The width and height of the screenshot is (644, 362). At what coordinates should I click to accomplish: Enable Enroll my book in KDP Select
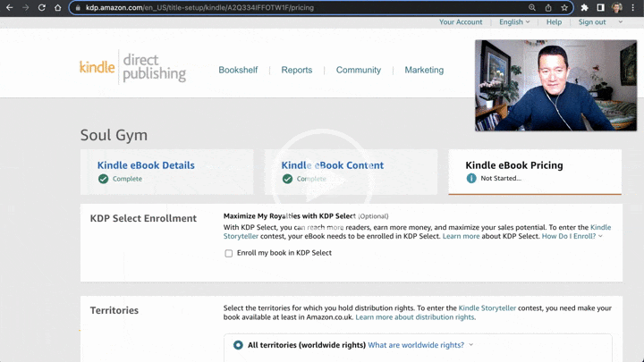pyautogui.click(x=229, y=253)
